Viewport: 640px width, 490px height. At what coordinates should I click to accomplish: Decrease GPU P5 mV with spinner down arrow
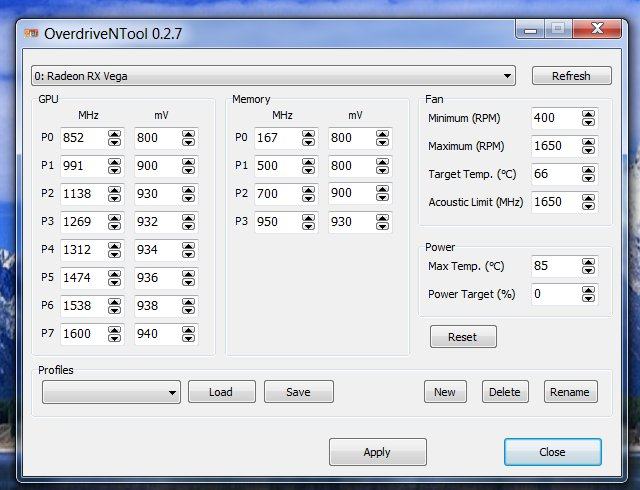click(x=188, y=282)
